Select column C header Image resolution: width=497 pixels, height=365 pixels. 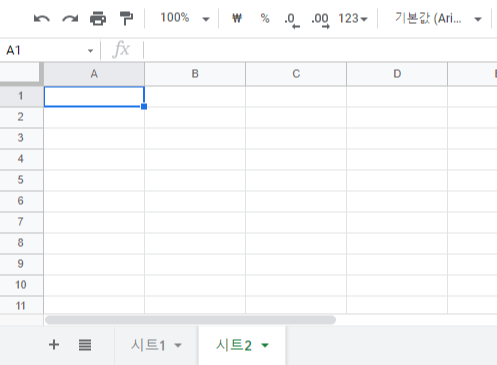click(296, 74)
